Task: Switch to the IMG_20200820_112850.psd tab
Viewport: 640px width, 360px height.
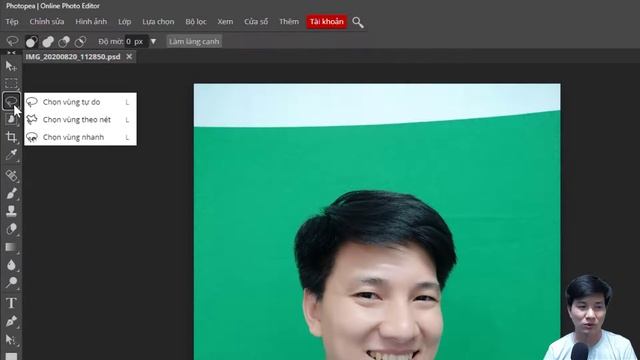Action: point(73,57)
